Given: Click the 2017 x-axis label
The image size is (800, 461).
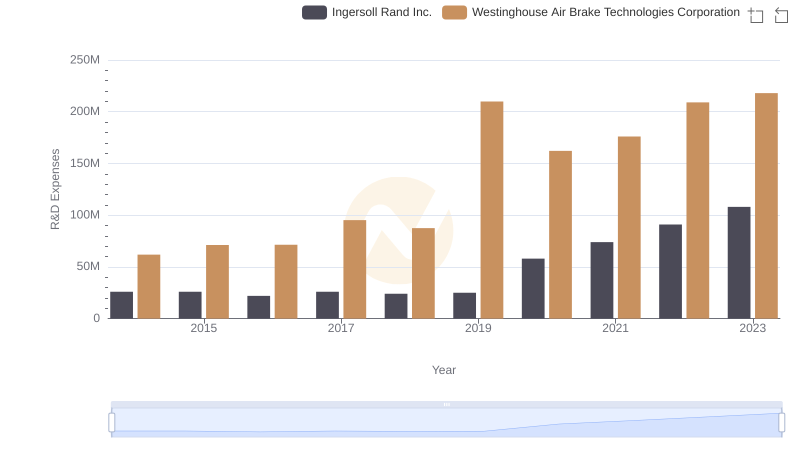Looking at the screenshot, I should click(x=341, y=328).
